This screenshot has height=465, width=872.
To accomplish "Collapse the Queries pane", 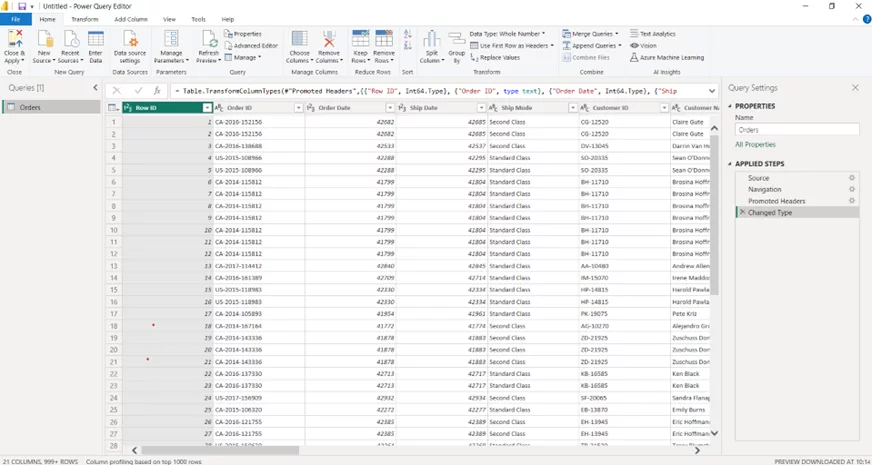I will tap(95, 88).
